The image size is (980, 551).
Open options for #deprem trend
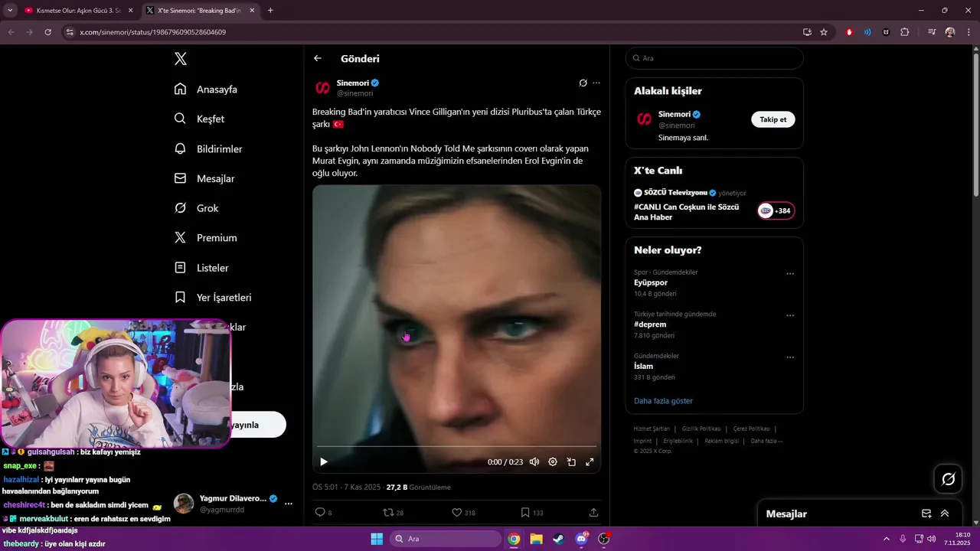(790, 315)
